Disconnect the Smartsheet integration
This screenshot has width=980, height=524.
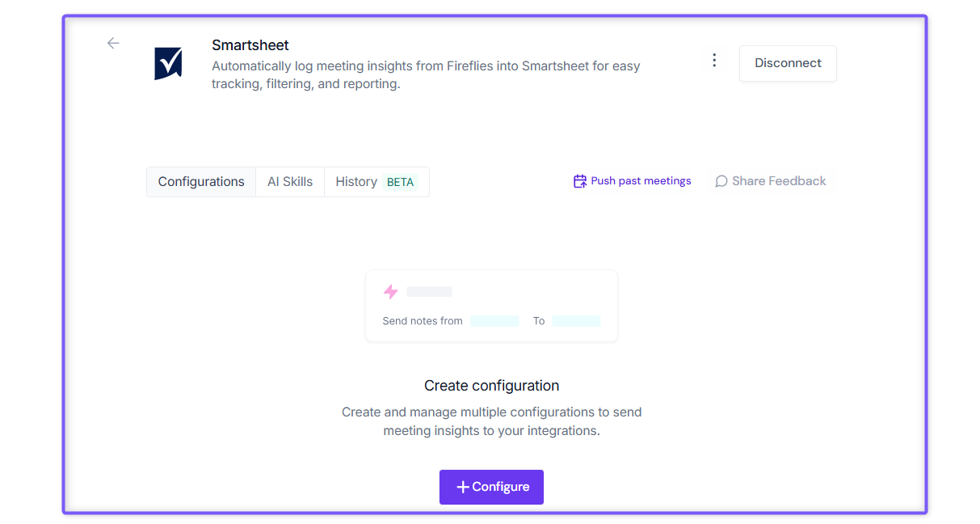coord(788,63)
